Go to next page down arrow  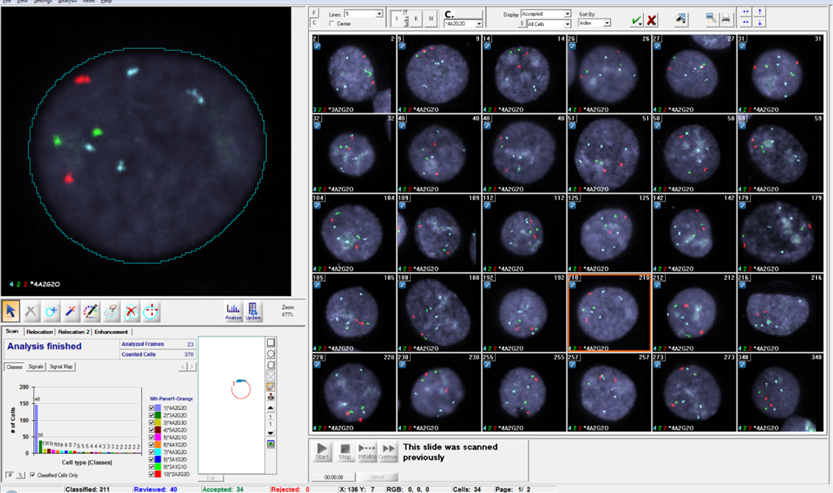pyautogui.click(x=760, y=22)
